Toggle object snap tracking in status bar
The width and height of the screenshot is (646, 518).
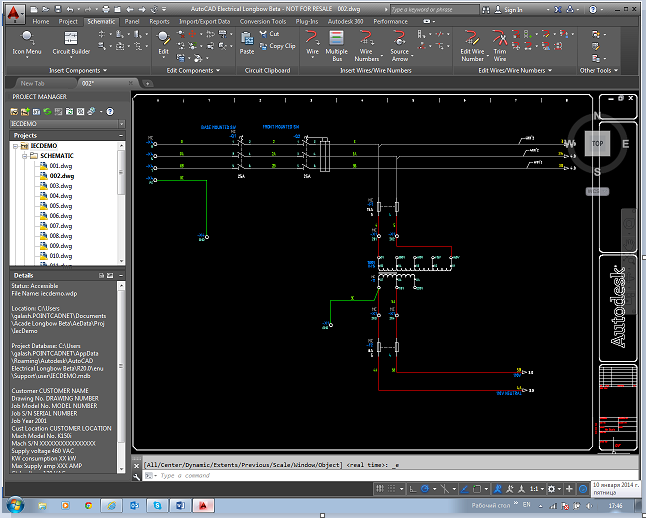pos(464,489)
